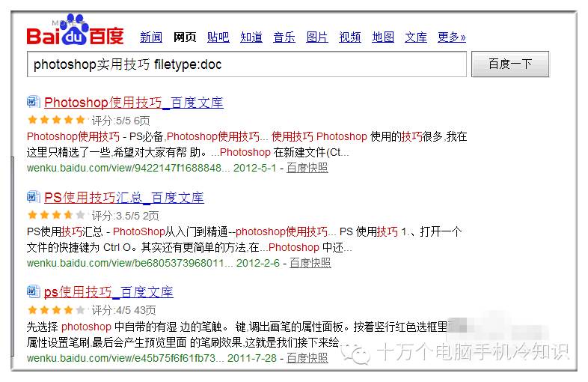This screenshot has width=588, height=382.
Task: Open result PS使用技巧汇总_百度文库
Action: [x=124, y=197]
